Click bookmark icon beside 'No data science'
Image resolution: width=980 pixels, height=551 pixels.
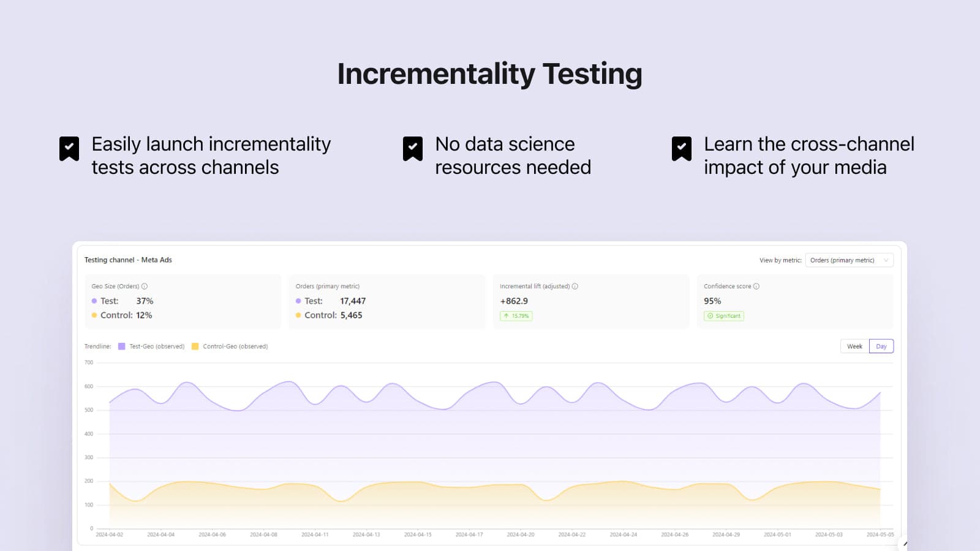413,148
